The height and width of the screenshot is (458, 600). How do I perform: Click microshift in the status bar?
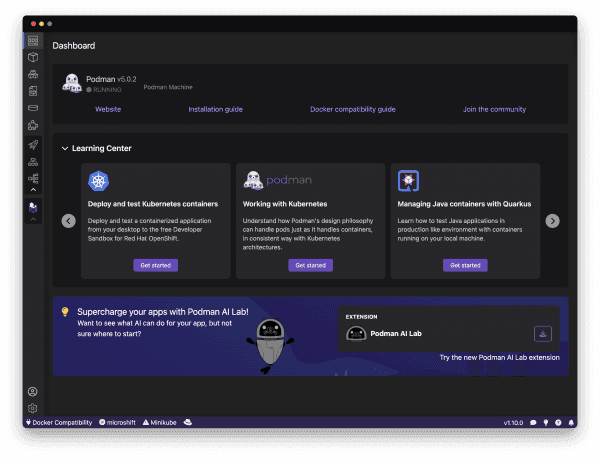tap(117, 422)
